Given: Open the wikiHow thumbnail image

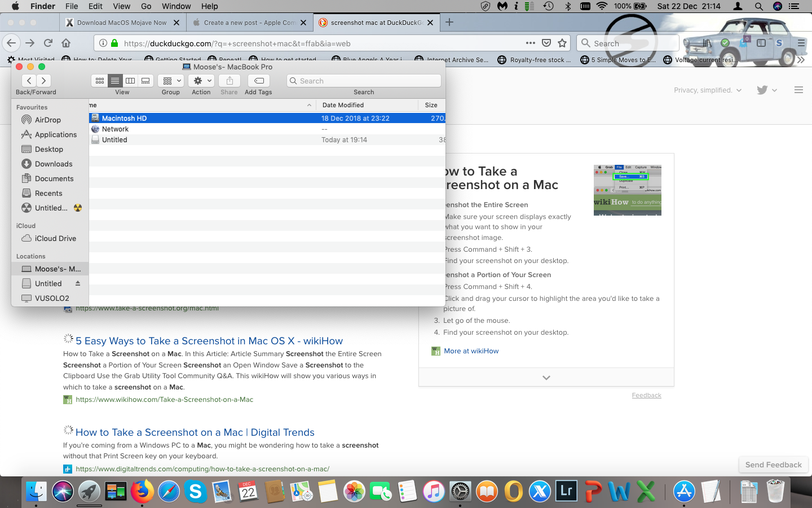Looking at the screenshot, I should 628,190.
